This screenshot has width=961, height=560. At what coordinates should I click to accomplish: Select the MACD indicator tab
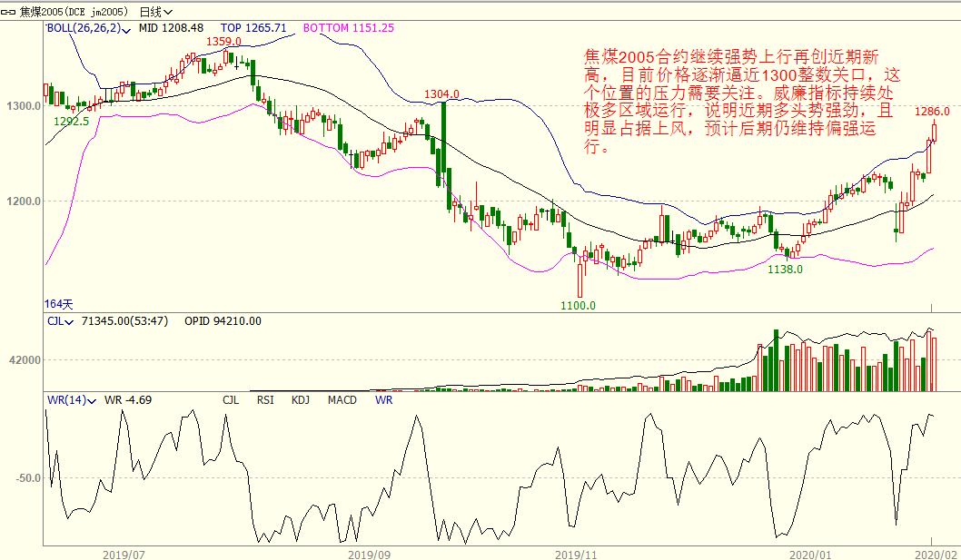coord(342,399)
